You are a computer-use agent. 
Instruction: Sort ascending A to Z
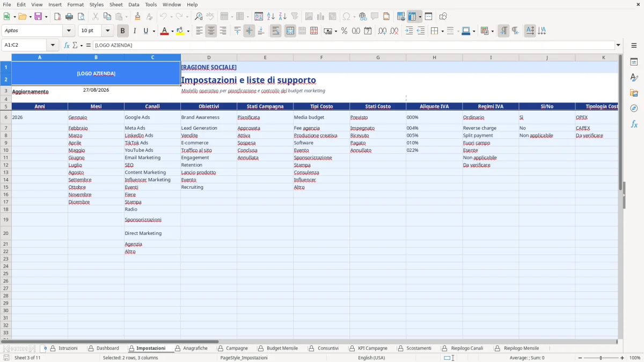click(x=271, y=17)
